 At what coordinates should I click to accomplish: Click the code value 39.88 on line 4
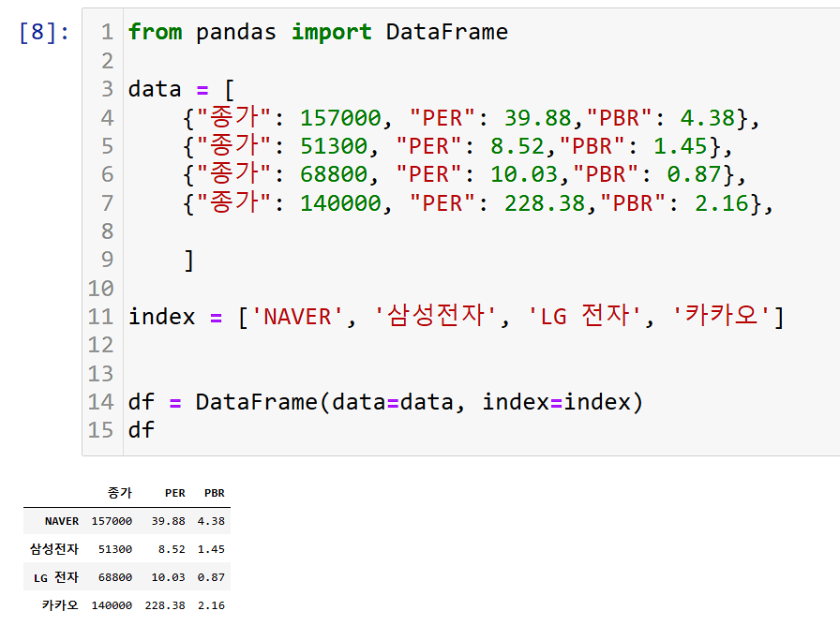(538, 118)
